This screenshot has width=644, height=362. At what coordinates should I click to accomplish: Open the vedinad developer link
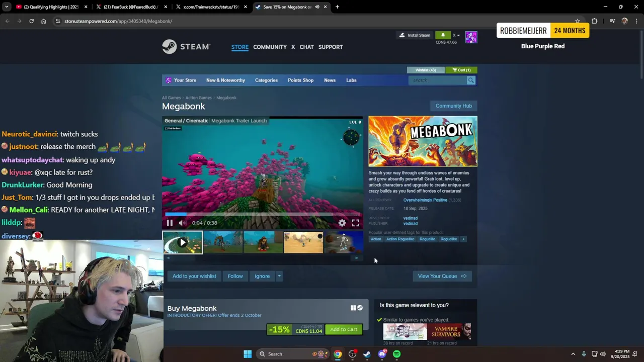[x=410, y=218]
